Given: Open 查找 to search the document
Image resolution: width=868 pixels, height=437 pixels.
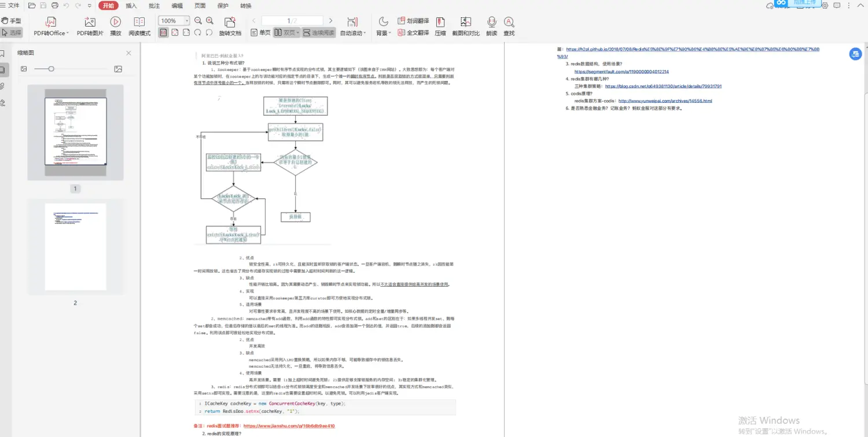Looking at the screenshot, I should click(x=508, y=26).
